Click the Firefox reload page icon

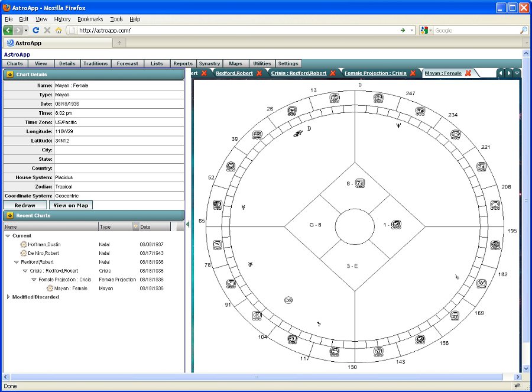tap(36, 30)
